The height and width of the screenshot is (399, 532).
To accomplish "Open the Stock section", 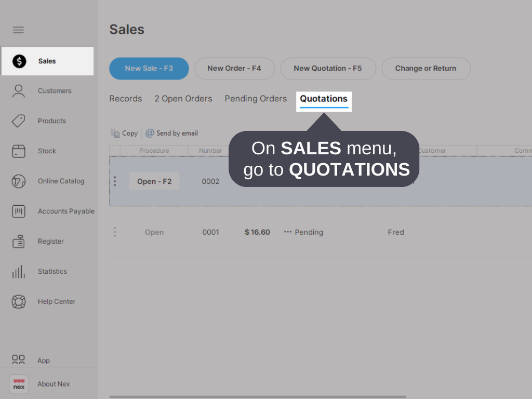I will pos(18,151).
